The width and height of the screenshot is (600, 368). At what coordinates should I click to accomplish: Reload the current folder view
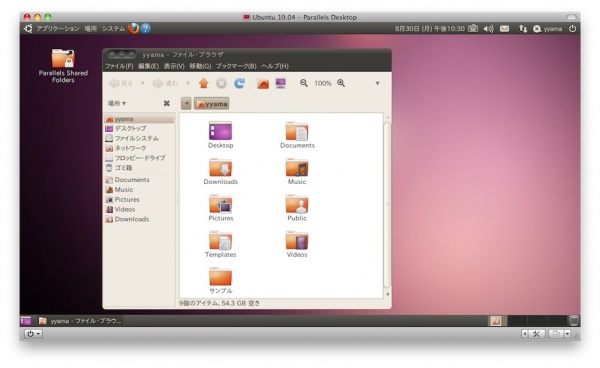(240, 83)
